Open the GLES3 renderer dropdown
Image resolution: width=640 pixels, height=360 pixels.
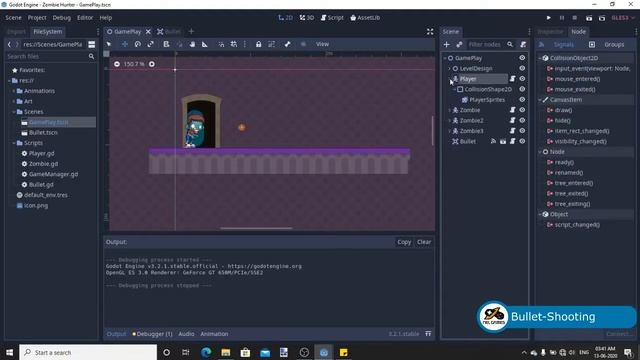(623, 18)
